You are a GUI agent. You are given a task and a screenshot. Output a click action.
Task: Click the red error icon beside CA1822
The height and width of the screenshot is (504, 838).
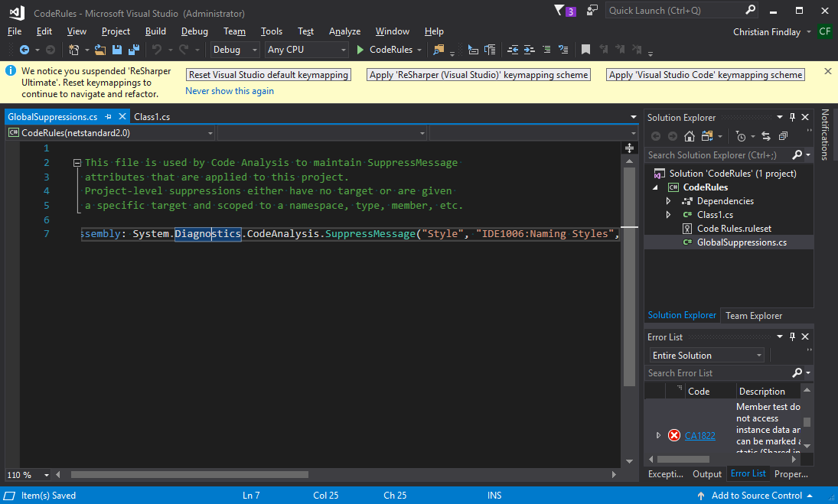[674, 436]
